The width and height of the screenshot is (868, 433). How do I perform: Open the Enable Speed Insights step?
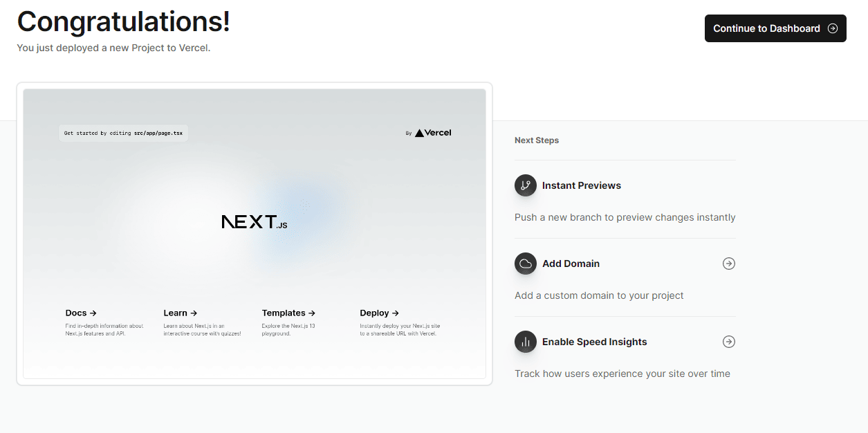pos(625,356)
